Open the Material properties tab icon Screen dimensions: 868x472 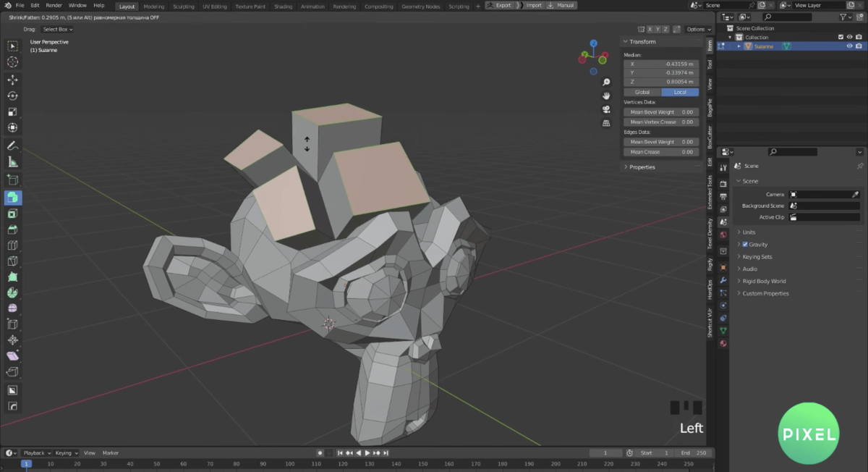pyautogui.click(x=723, y=343)
